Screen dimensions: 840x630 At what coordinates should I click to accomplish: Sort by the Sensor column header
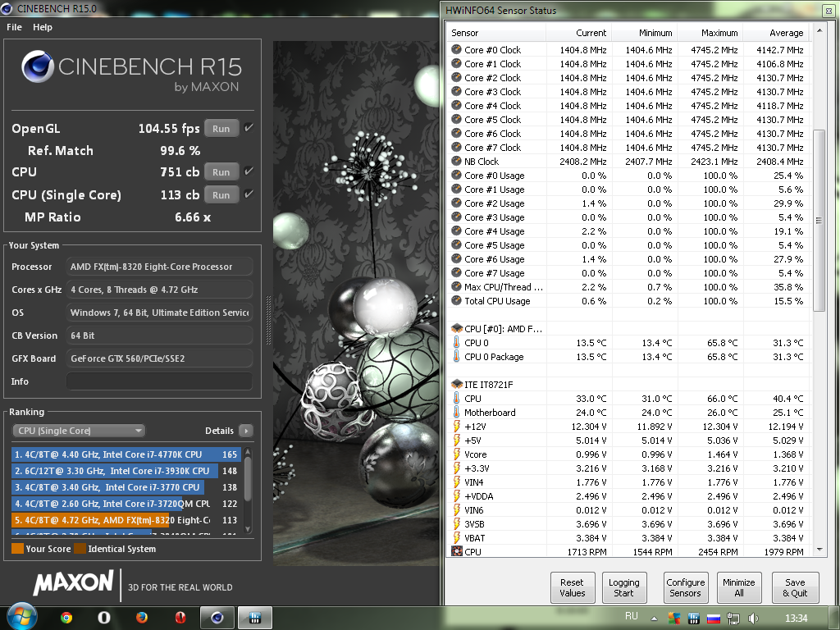[496, 33]
